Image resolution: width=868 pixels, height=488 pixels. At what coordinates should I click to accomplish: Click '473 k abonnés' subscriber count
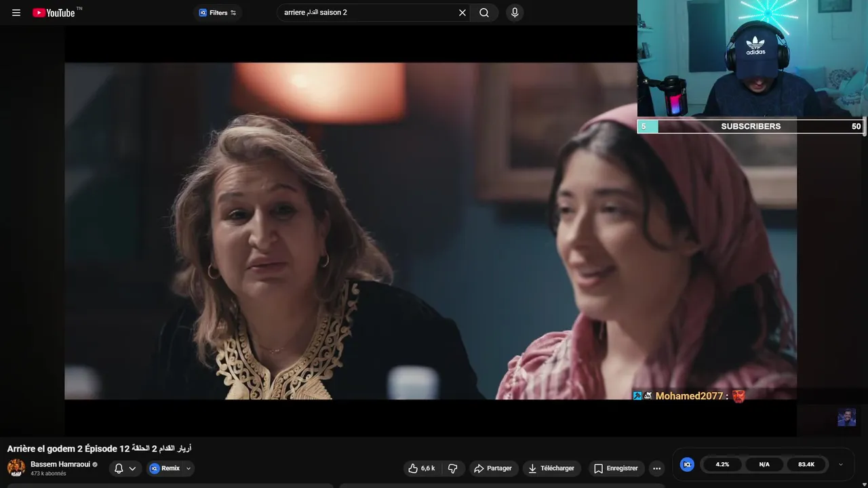[x=48, y=474]
